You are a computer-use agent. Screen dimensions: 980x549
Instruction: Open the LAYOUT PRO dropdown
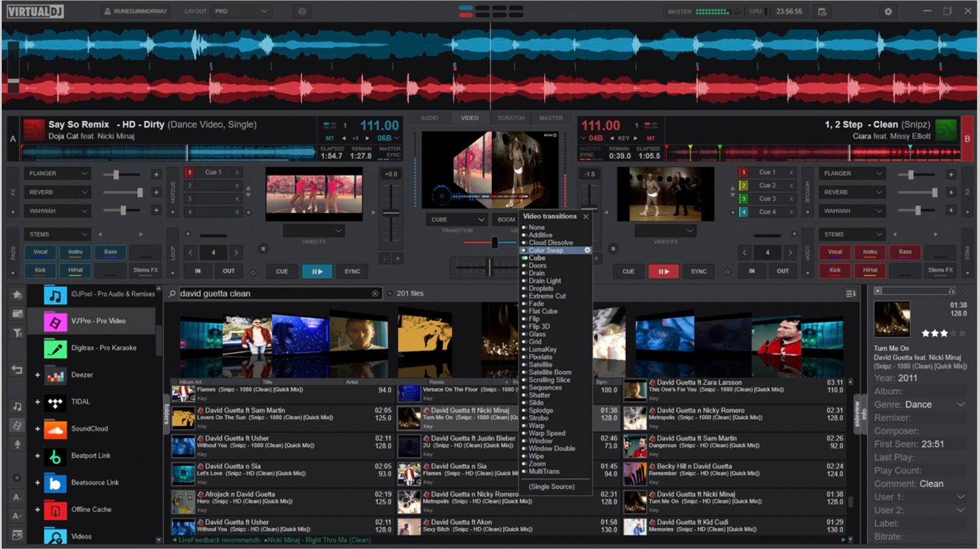(240, 11)
